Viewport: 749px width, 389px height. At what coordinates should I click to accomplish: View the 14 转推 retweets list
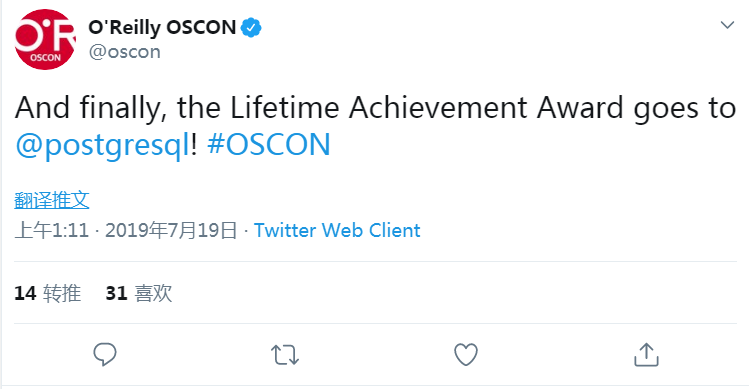47,293
